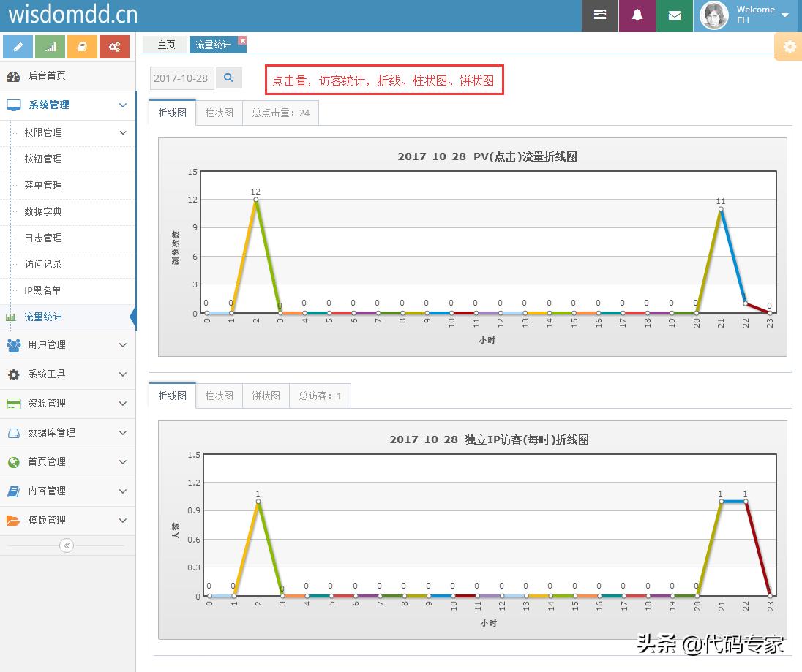
Task: Open the notification bell icon
Action: pos(637,15)
